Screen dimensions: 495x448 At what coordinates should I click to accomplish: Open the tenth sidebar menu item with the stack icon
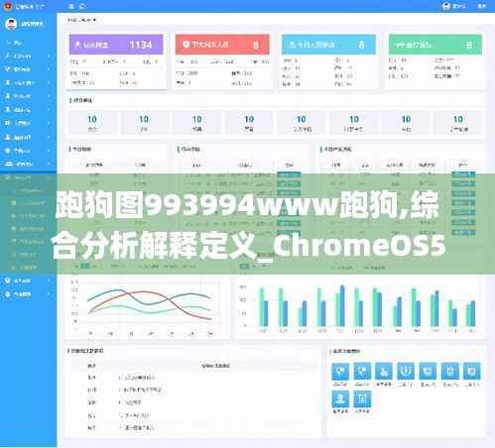[28, 164]
